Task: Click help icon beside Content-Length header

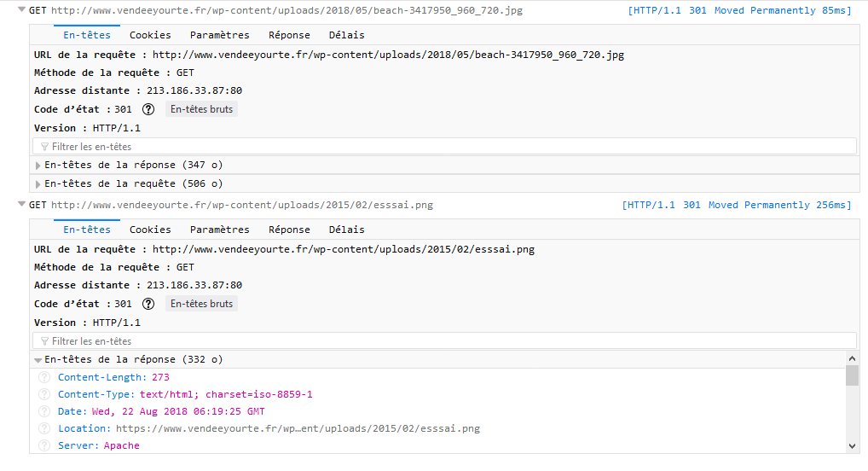Action: tap(44, 377)
